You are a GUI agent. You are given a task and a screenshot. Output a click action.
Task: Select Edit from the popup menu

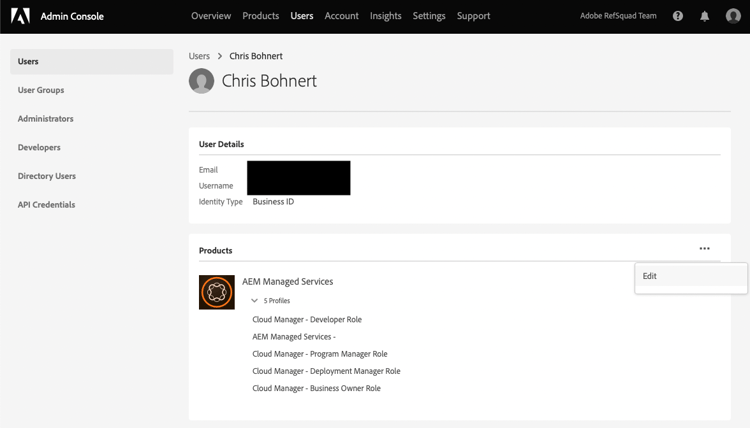[651, 277]
